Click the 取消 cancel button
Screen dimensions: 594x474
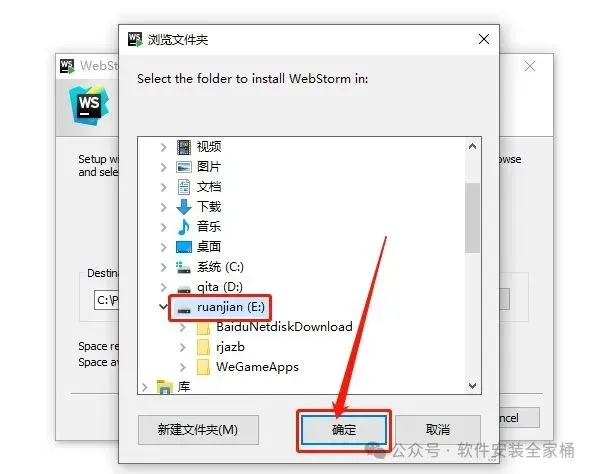[x=438, y=430]
